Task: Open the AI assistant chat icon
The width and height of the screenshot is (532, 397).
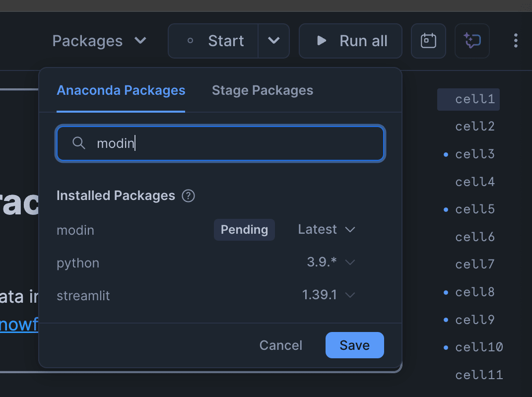Action: click(472, 41)
